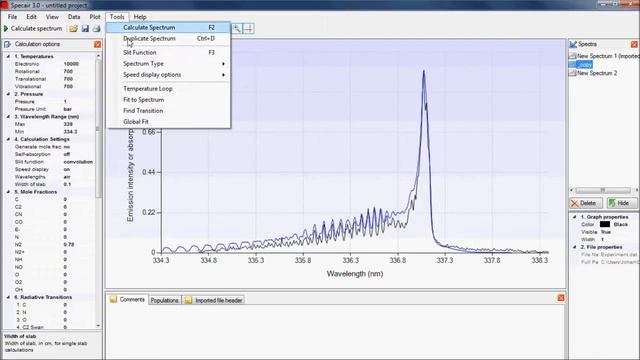This screenshot has height=360, width=640.
Task: Switch to the Imported file header tab
Action: tap(213, 300)
